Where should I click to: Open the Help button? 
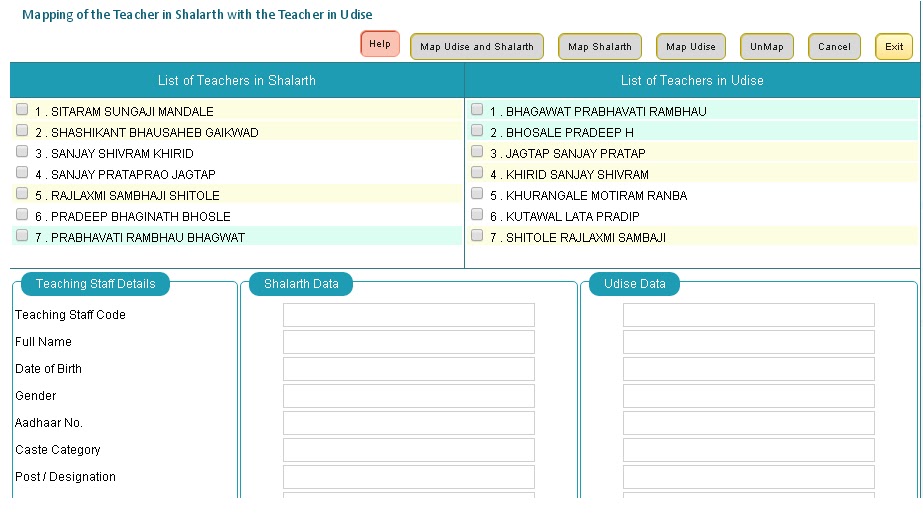click(x=380, y=44)
